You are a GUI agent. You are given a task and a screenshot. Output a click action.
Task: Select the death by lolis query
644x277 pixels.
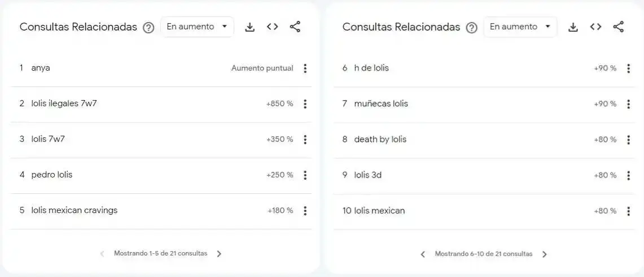click(x=380, y=140)
